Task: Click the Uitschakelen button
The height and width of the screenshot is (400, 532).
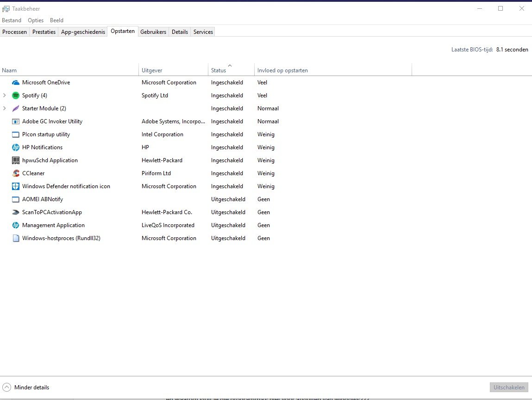Action: 509,387
